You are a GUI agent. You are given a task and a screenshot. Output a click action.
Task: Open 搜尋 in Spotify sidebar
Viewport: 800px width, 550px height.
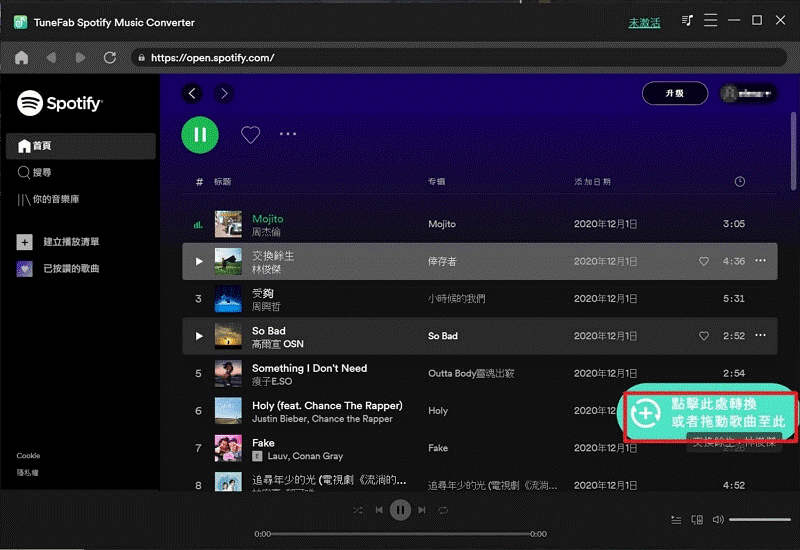(x=34, y=172)
